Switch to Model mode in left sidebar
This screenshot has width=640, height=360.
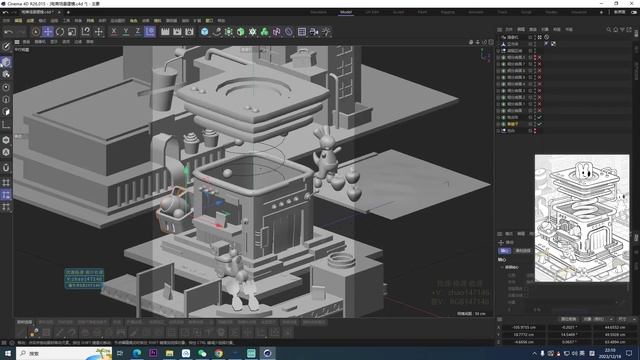pos(6,62)
